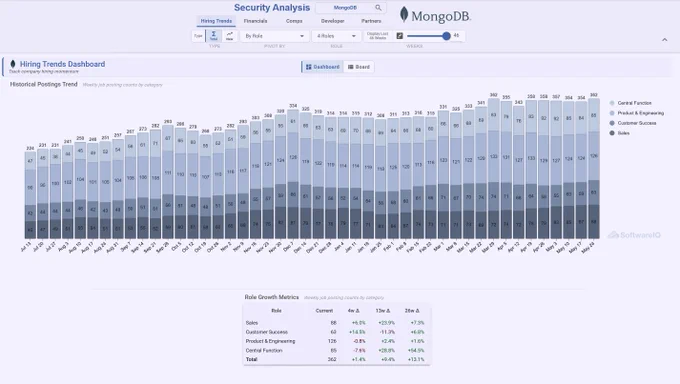Open the Partners tab

click(x=371, y=21)
